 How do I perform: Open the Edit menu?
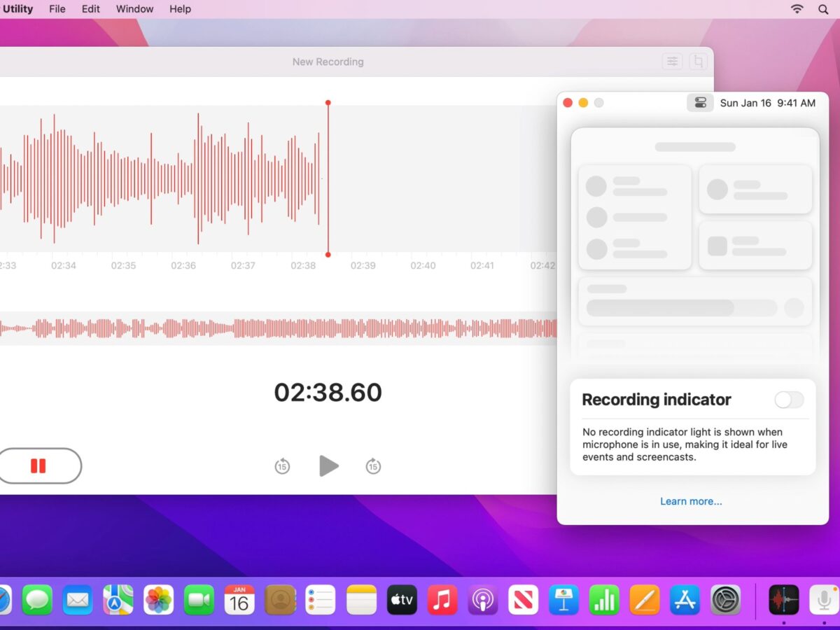click(x=91, y=9)
